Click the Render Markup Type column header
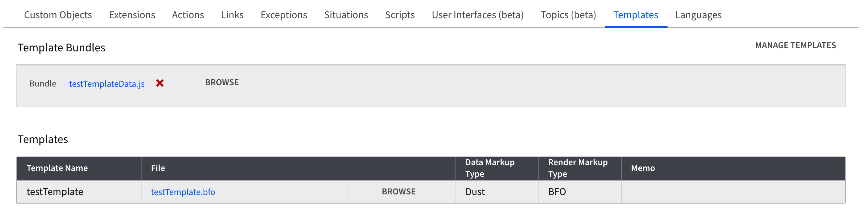 pyautogui.click(x=579, y=168)
